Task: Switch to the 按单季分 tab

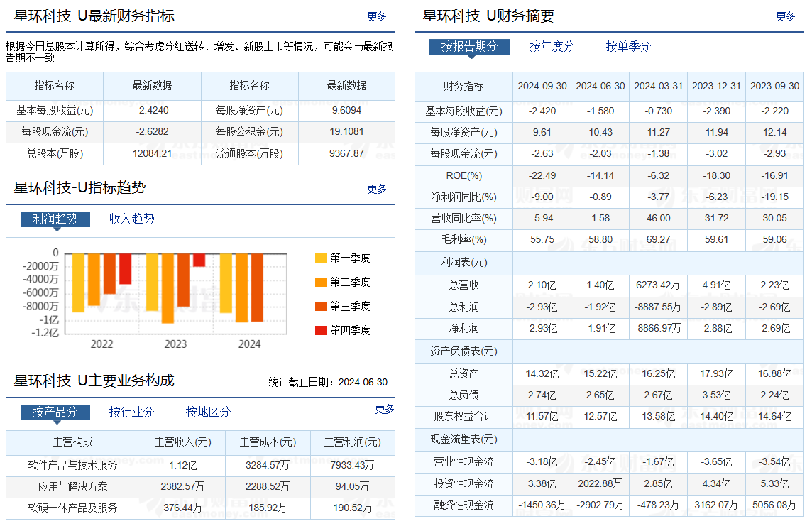Action: [628, 47]
